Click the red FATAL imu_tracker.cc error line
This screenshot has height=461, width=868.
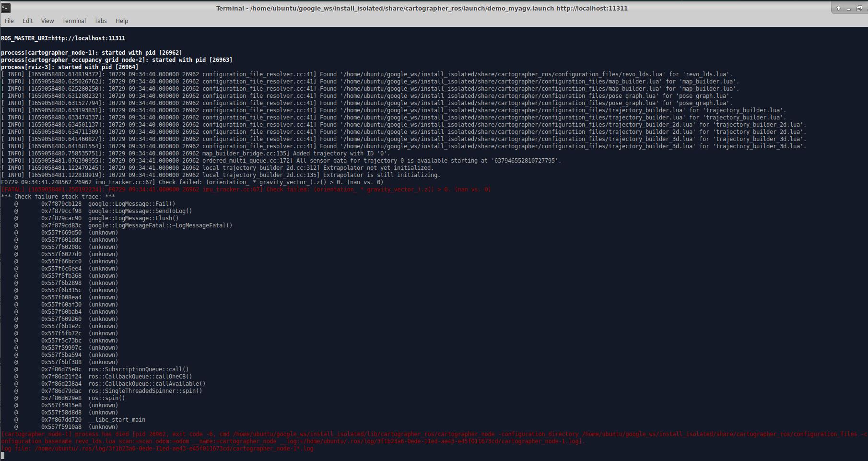246,189
